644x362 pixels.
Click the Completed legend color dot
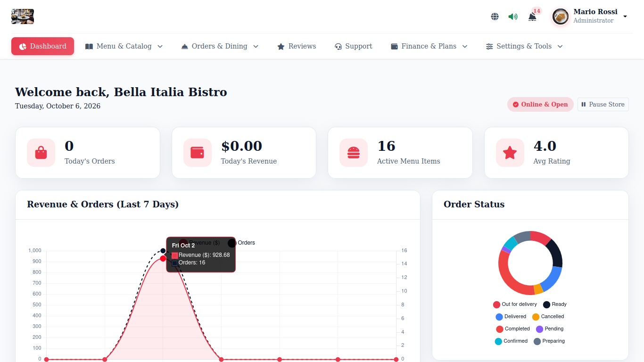click(x=500, y=329)
